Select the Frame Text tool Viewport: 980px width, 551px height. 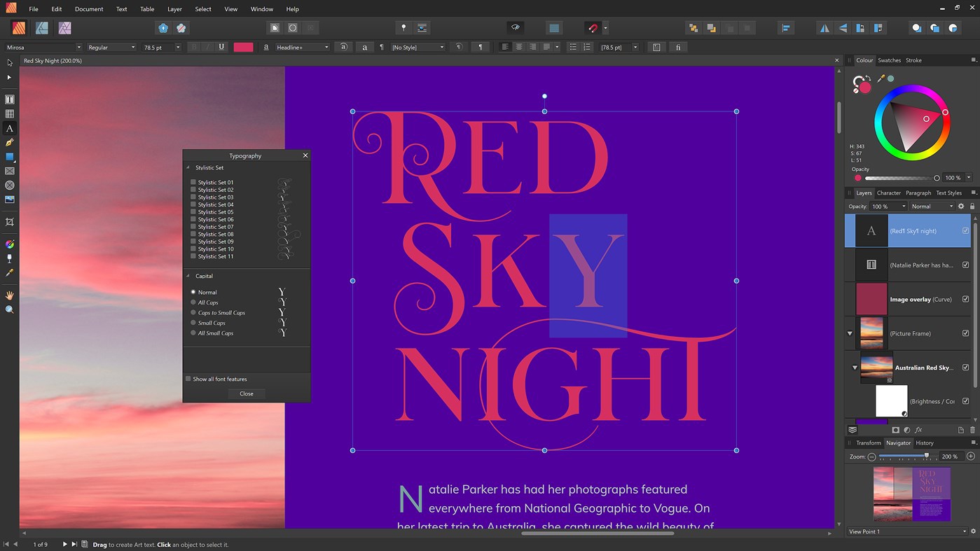[10, 100]
